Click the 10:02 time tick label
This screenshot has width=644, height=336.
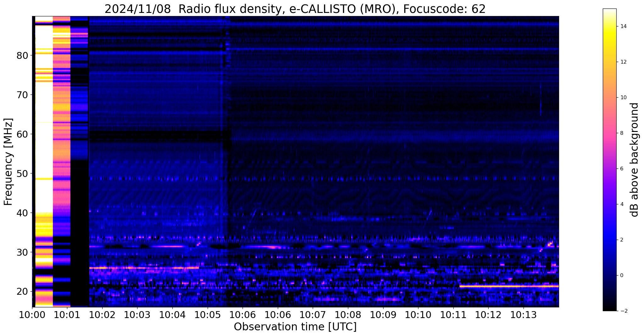click(x=102, y=315)
